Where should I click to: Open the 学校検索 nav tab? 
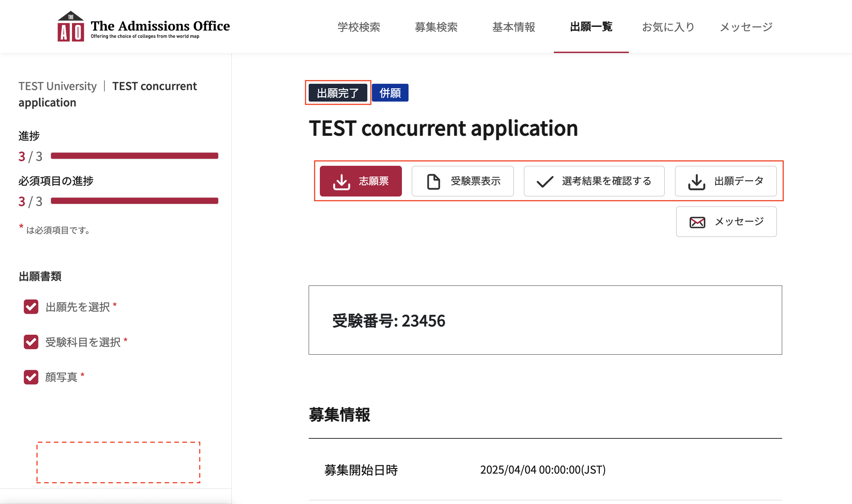(x=359, y=27)
